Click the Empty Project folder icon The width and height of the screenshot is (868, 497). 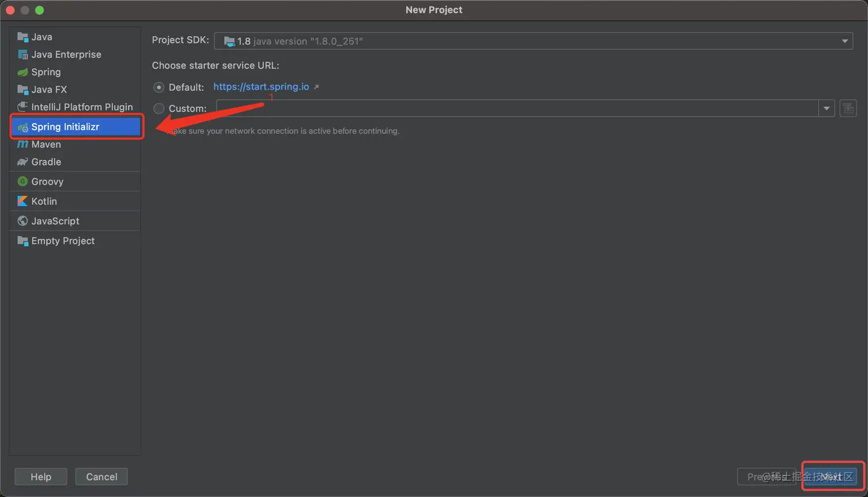pyautogui.click(x=22, y=241)
